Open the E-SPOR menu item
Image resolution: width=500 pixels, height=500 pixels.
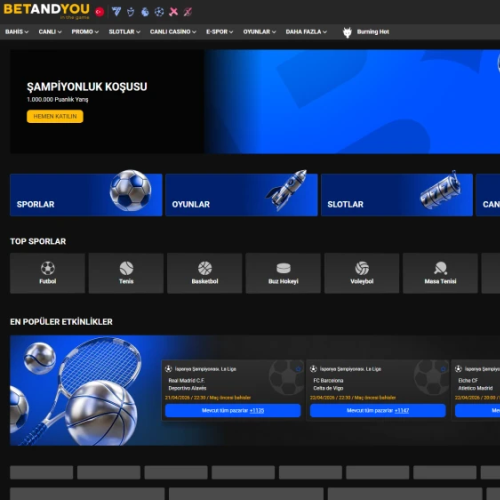[x=219, y=32]
